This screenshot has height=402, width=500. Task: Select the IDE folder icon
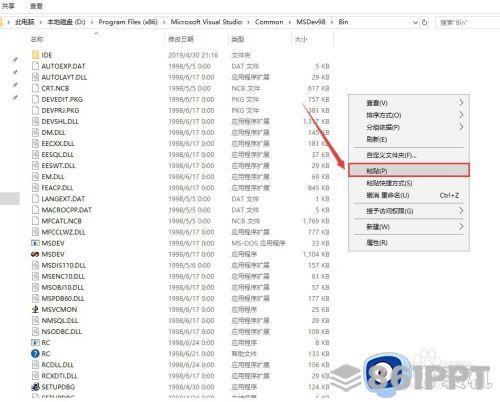35,55
